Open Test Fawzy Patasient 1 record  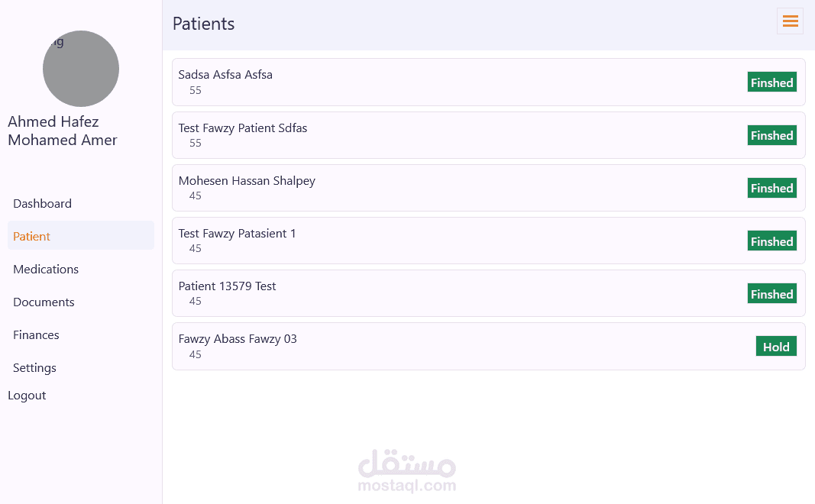[238, 234]
